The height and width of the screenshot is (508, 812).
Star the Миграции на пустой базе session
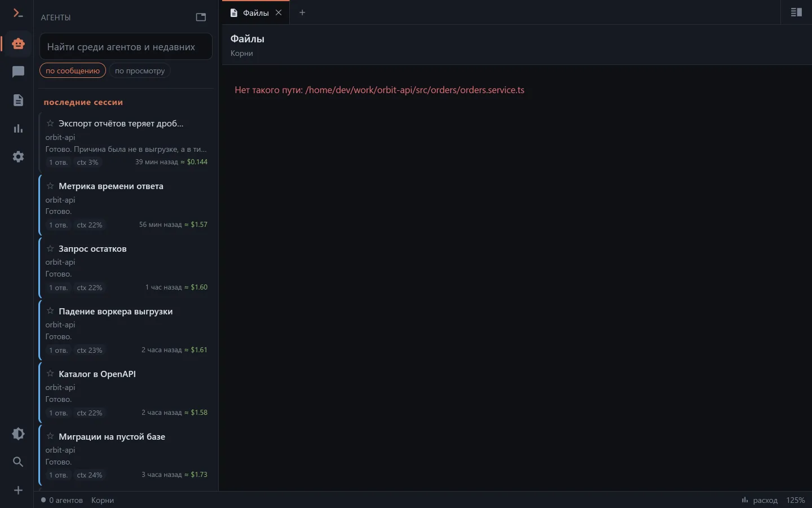tap(50, 436)
